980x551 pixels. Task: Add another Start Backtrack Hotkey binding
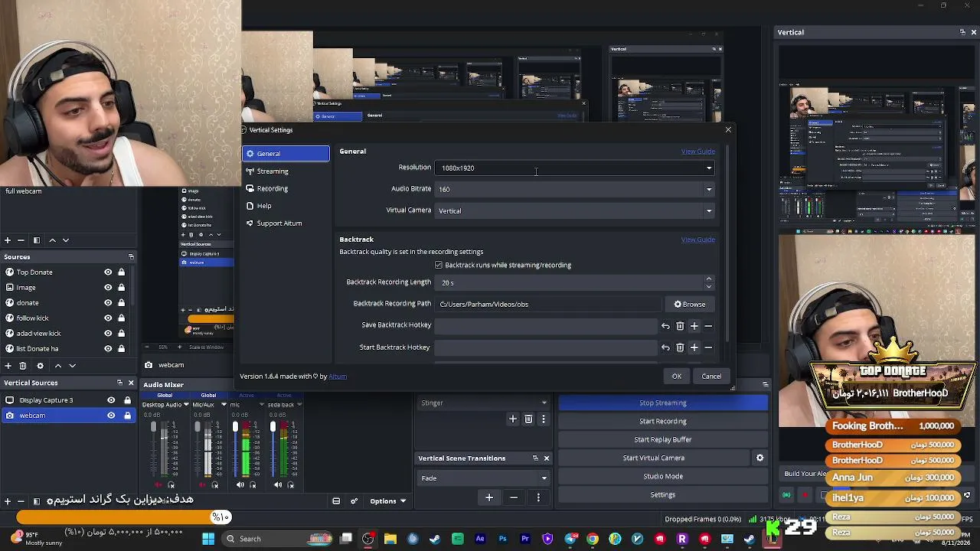pyautogui.click(x=694, y=347)
